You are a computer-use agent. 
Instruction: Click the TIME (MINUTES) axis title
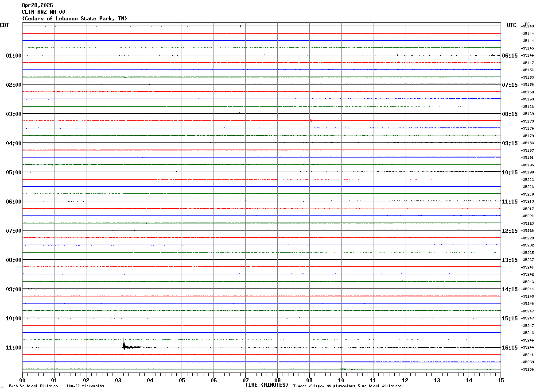coord(267,385)
